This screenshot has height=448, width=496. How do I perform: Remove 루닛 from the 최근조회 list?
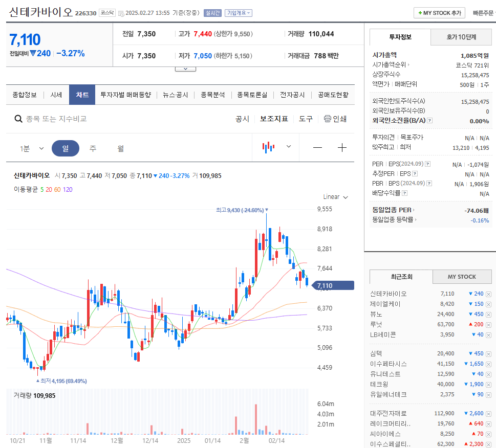[x=489, y=325]
